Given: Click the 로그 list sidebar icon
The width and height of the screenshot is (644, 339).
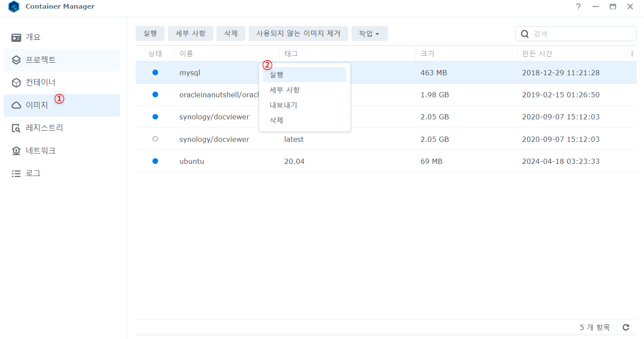Looking at the screenshot, I should 16,173.
